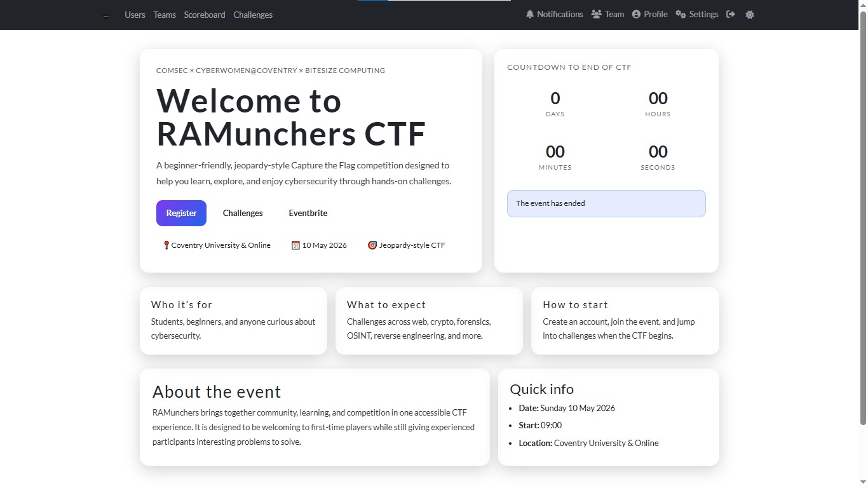Click the 'About the event' heading
Viewport: 868px width, 488px height.
217,392
